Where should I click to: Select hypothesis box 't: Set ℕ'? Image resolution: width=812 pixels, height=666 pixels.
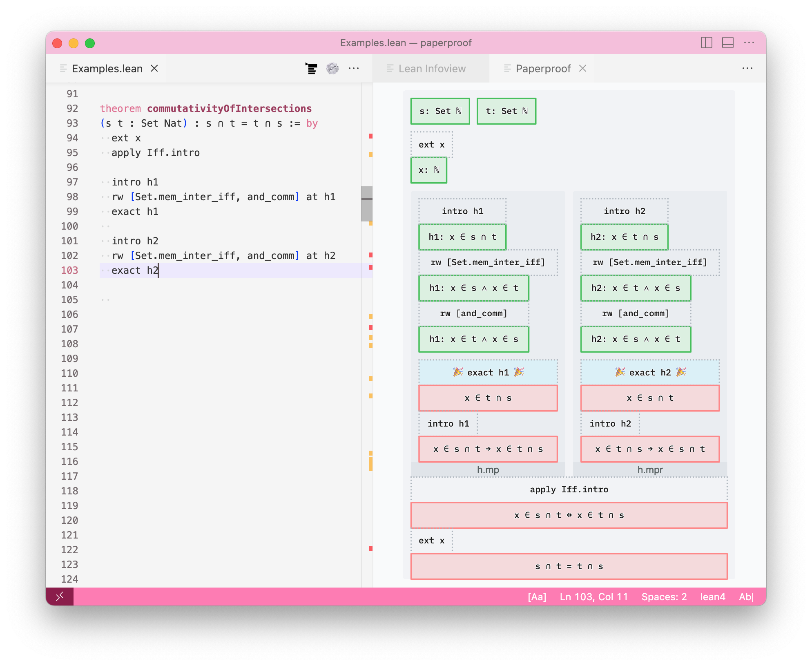tap(506, 111)
